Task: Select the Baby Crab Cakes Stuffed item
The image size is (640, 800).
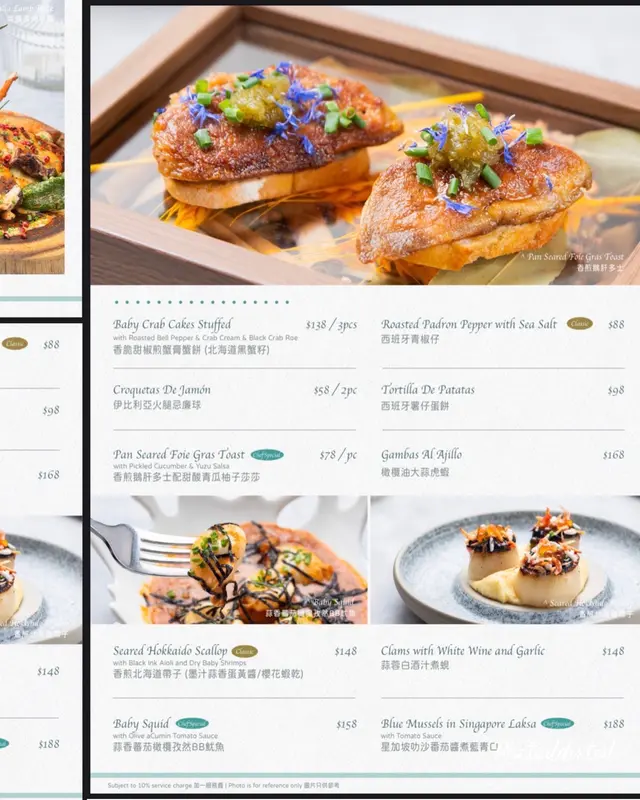Action: pos(234,337)
